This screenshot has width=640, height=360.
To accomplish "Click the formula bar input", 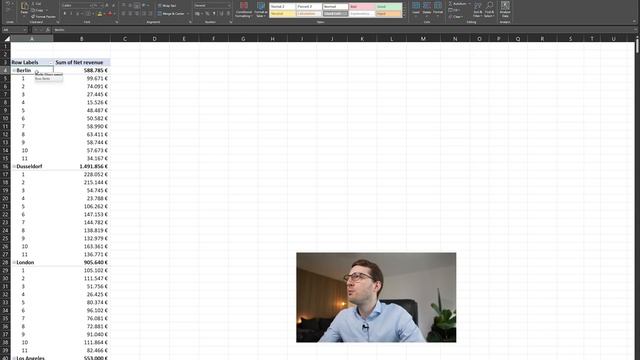I will click(343, 30).
